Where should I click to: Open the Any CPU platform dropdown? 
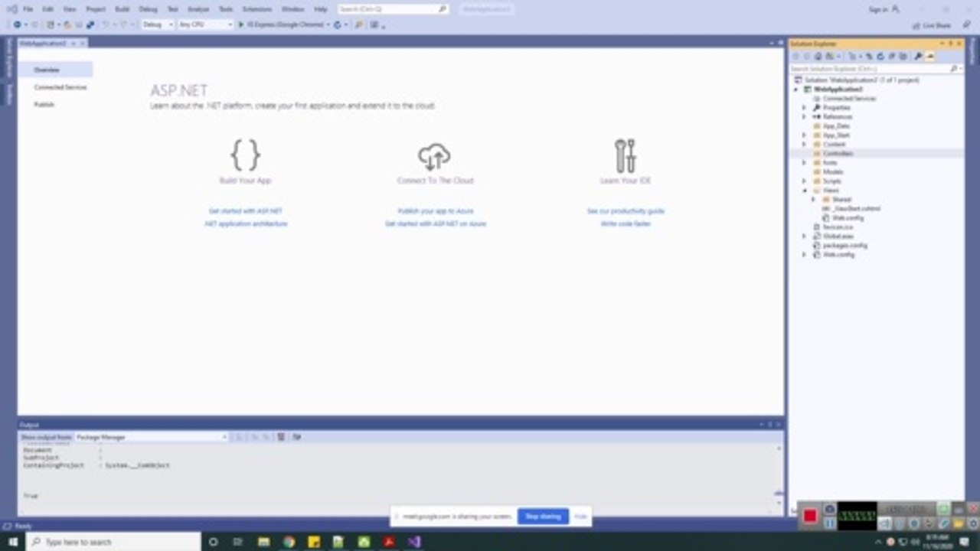click(x=205, y=24)
